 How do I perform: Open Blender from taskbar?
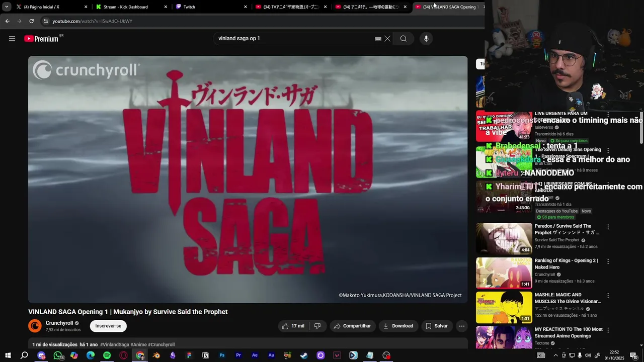pos(156,355)
